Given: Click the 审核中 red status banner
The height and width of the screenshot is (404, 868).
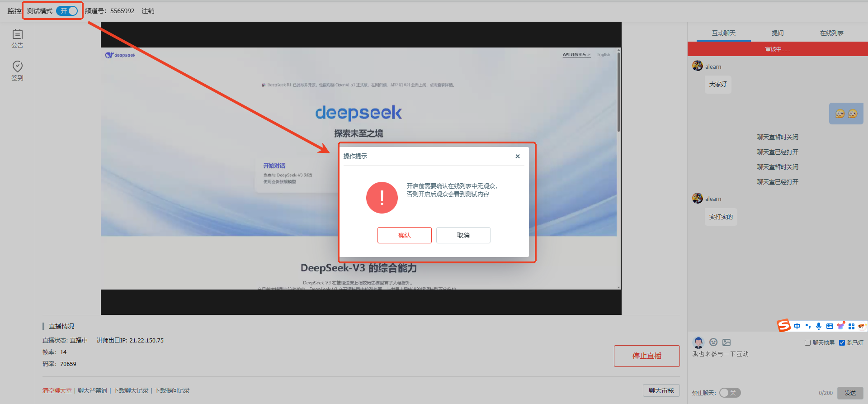Looking at the screenshot, I should (778, 49).
